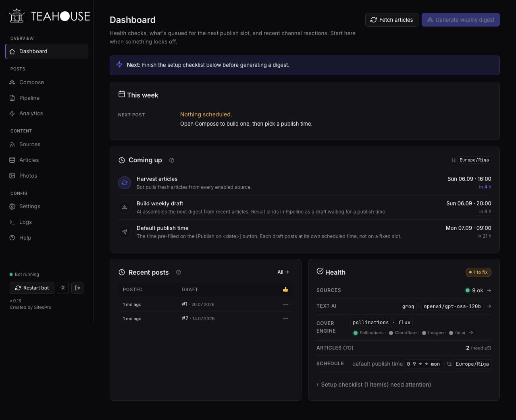Open All recent posts link

[283, 272]
